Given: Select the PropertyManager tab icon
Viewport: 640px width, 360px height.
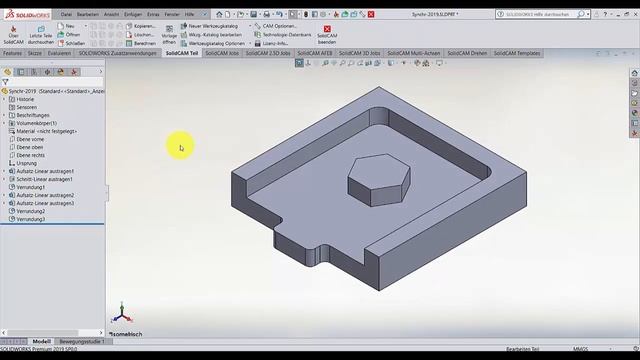Looking at the screenshot, I should pyautogui.click(x=21, y=72).
